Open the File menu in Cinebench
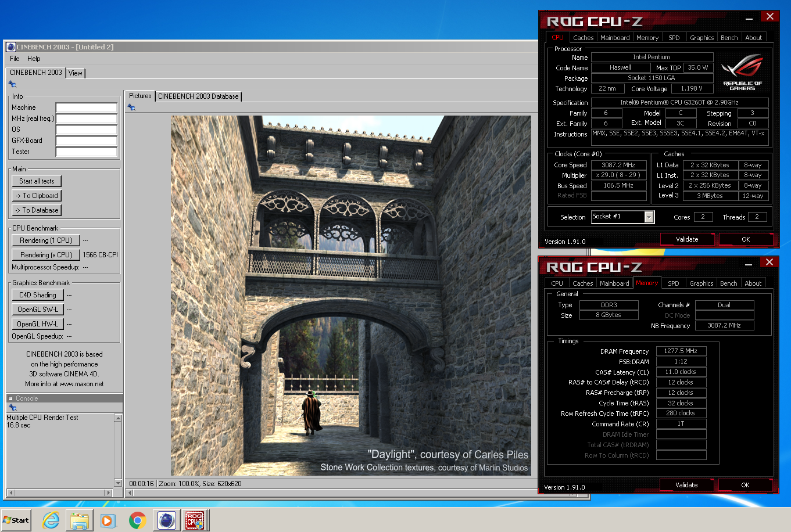Image resolution: width=791 pixels, height=532 pixels. point(15,59)
